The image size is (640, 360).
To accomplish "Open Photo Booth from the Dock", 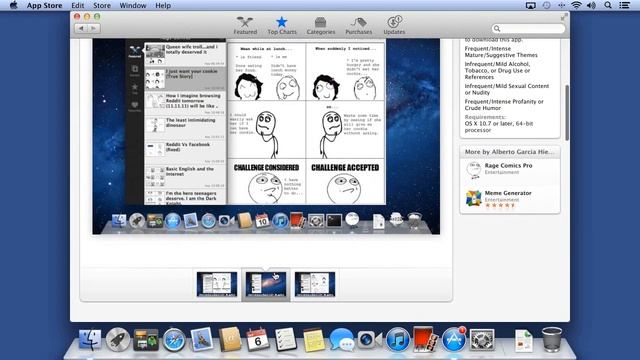I will (425, 339).
